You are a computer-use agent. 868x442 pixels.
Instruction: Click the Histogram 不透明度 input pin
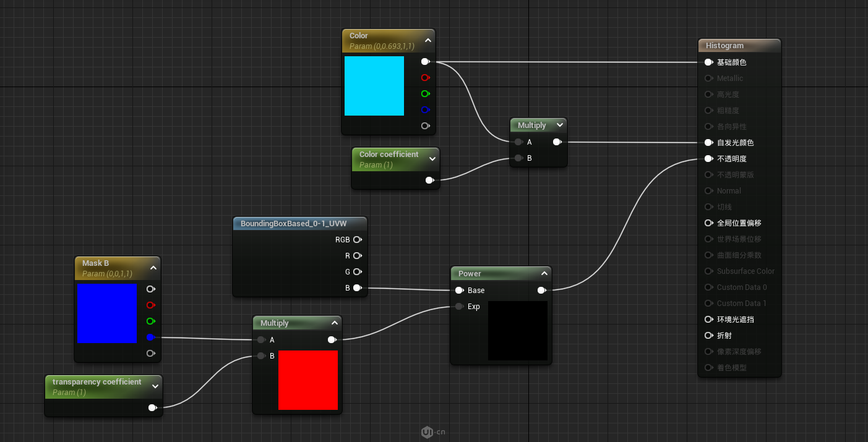[708, 159]
